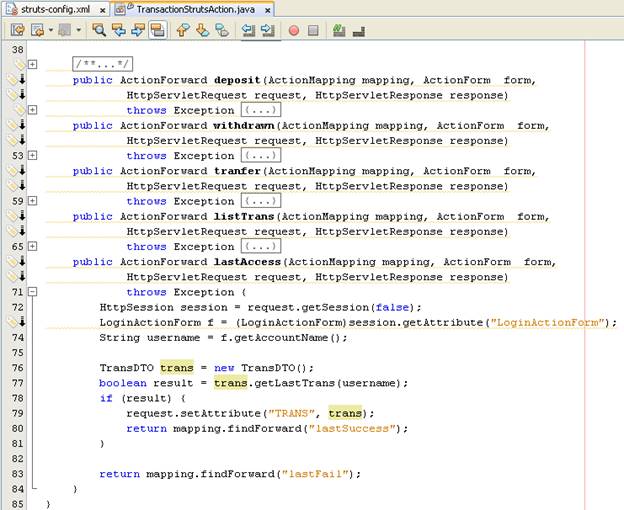Click the "TRANS" string literal
Screen dimensions: 624x510
click(x=292, y=413)
